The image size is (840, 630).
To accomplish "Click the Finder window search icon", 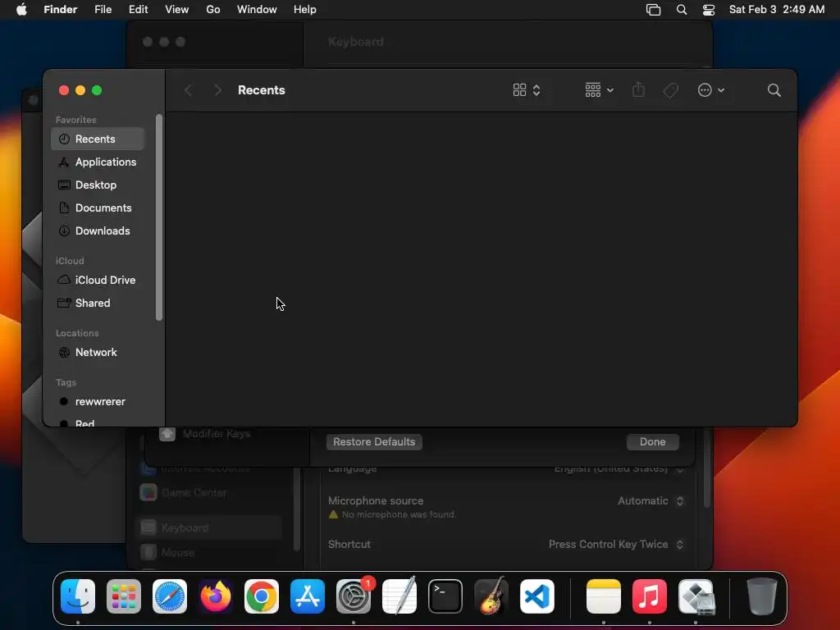I will pos(774,90).
